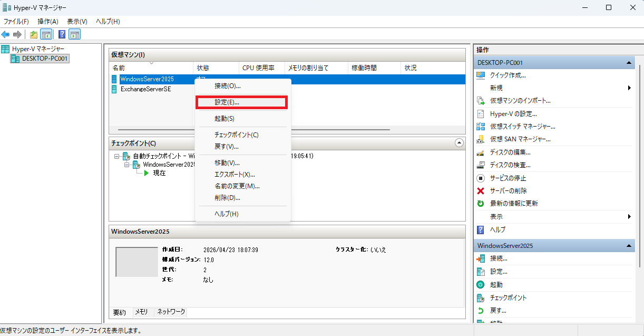This screenshot has height=336, width=644.
Task: Click the クイック作成 icon in actions
Action: 480,75
